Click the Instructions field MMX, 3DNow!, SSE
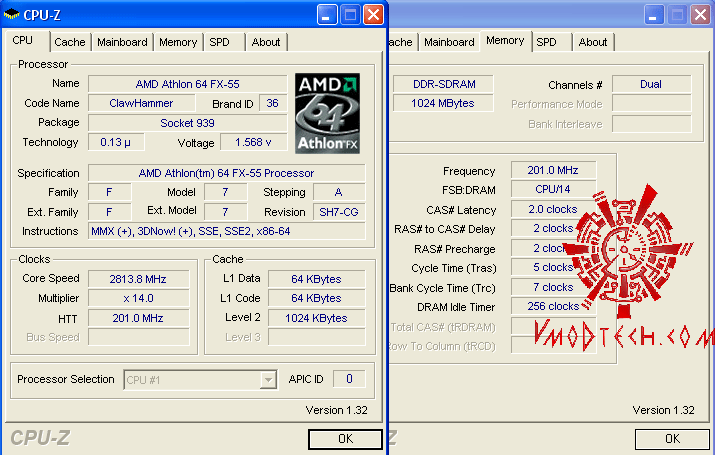715x455 pixels. click(x=227, y=231)
